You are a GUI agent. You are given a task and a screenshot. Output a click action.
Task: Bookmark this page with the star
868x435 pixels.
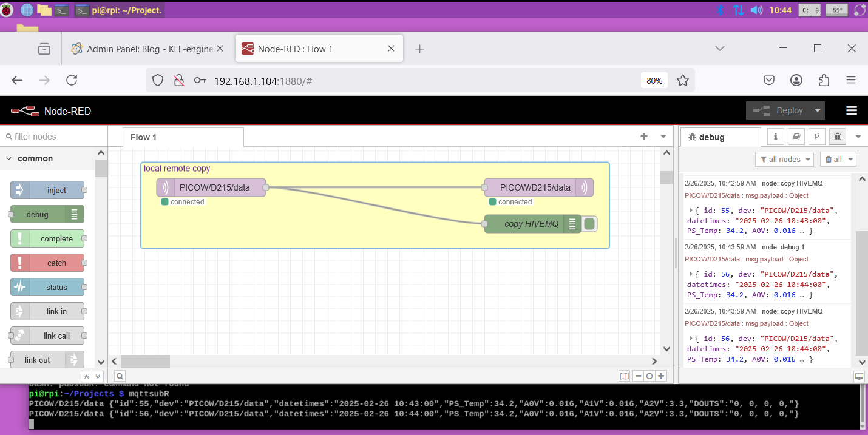tap(682, 80)
